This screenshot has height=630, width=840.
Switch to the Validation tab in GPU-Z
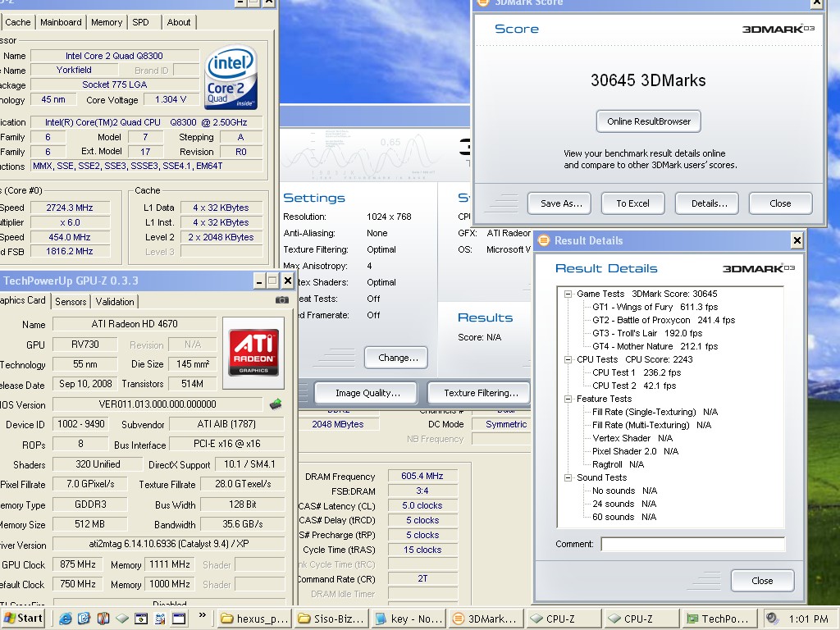pyautogui.click(x=115, y=302)
